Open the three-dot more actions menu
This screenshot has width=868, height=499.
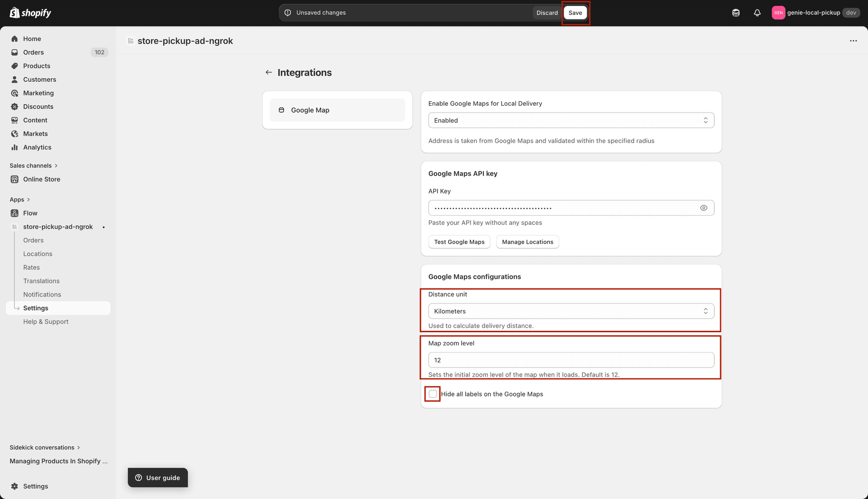coord(853,41)
